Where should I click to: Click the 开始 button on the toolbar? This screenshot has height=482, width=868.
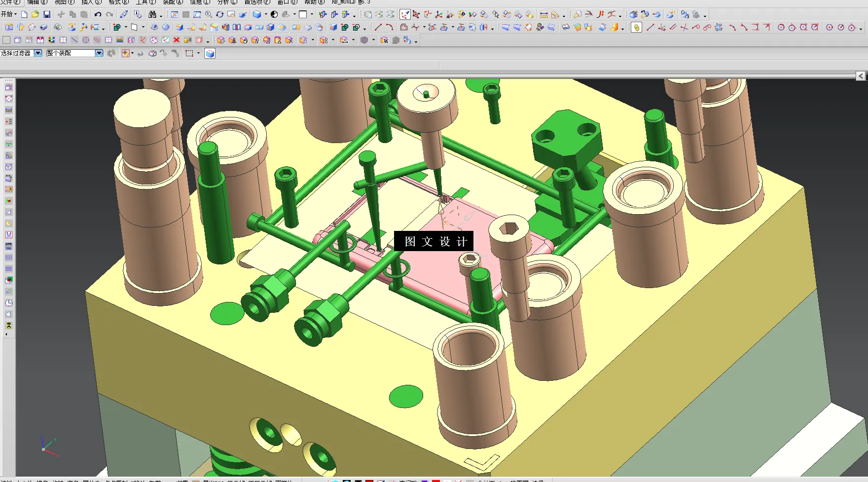pos(7,14)
